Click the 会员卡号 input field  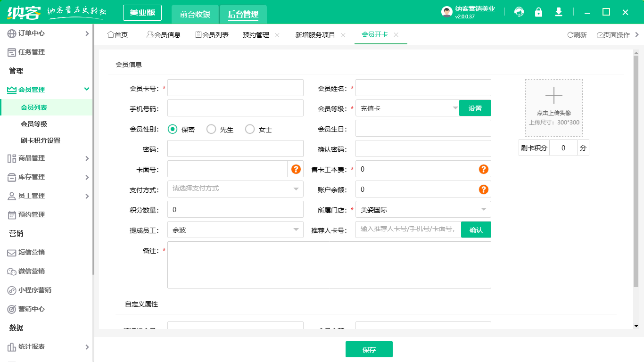(x=235, y=88)
